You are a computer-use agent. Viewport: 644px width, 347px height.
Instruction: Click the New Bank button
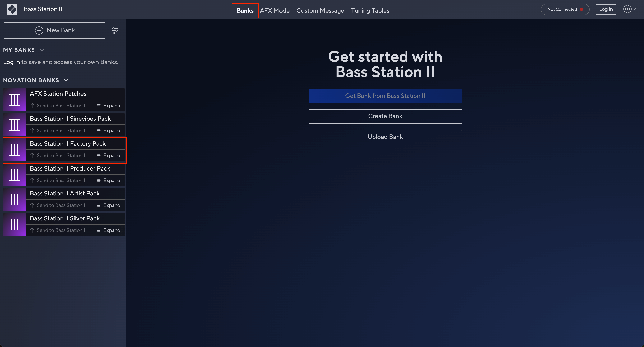pyautogui.click(x=54, y=30)
